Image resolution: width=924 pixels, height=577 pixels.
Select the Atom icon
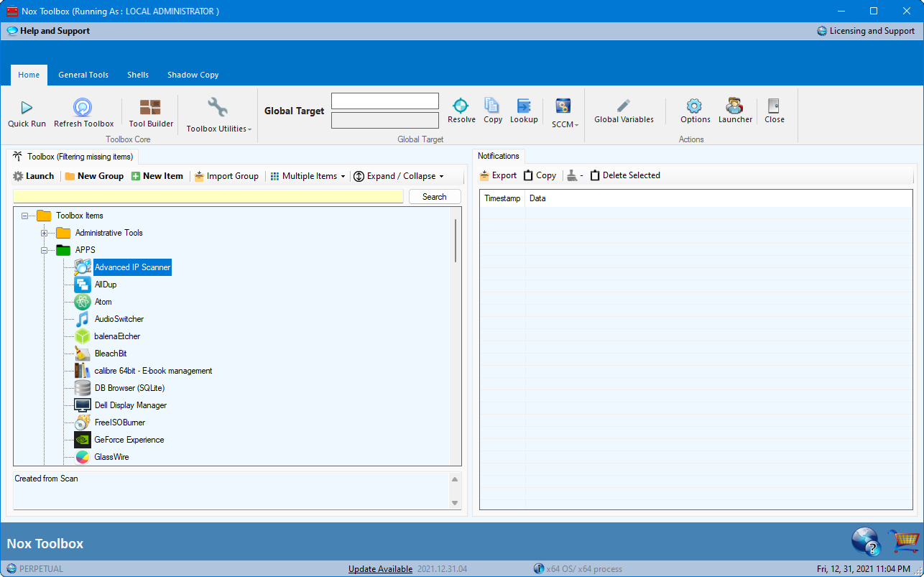pyautogui.click(x=83, y=302)
